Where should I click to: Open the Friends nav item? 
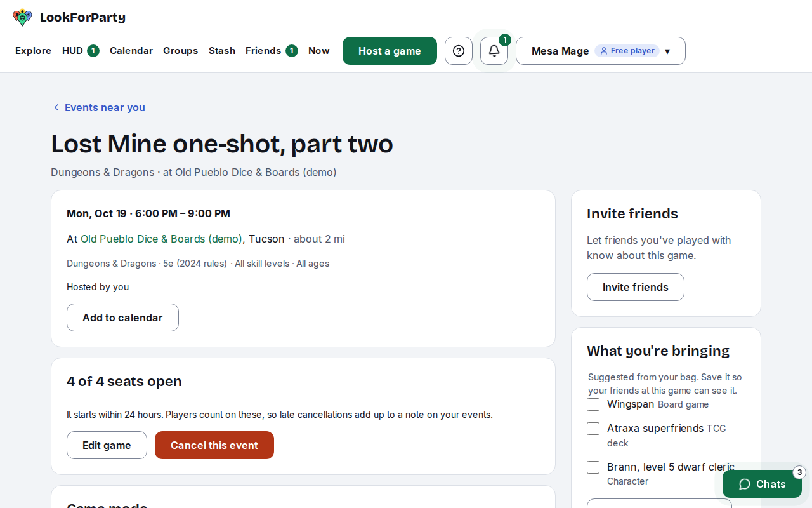tap(272, 51)
